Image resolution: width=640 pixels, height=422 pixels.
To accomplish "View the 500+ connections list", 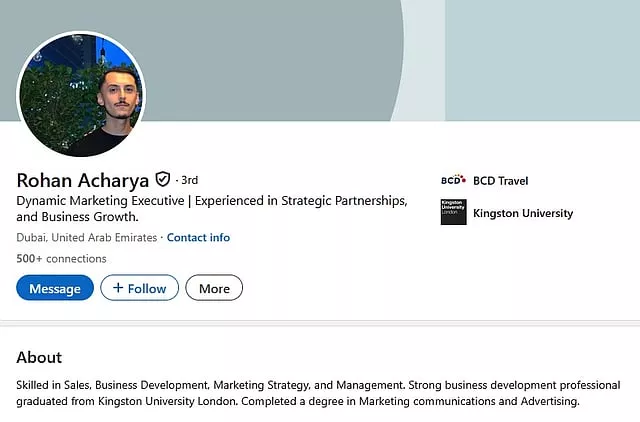I will click(x=61, y=259).
